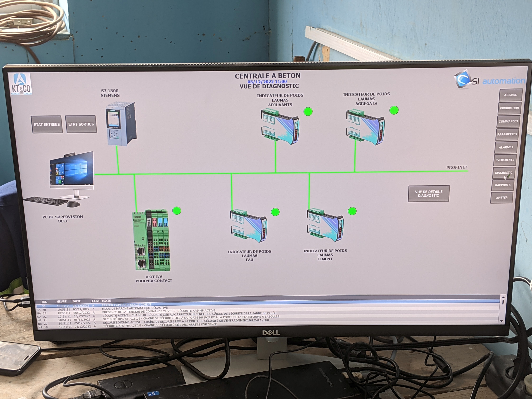Show ETAT ENTREES view
Viewport: 532px width, 399px height.
[47, 124]
